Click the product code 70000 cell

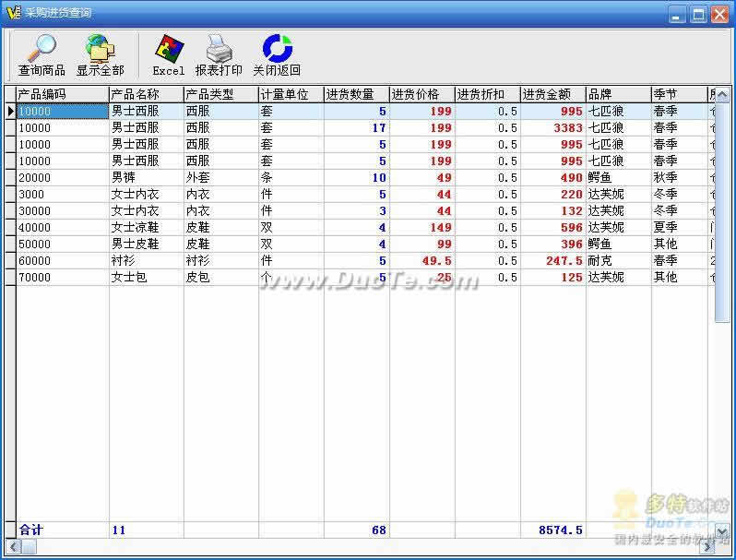click(62, 278)
